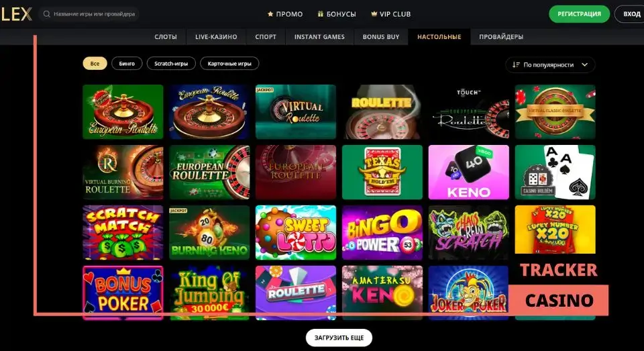Launch the Bingo Power game
The image size is (644, 351).
click(382, 233)
